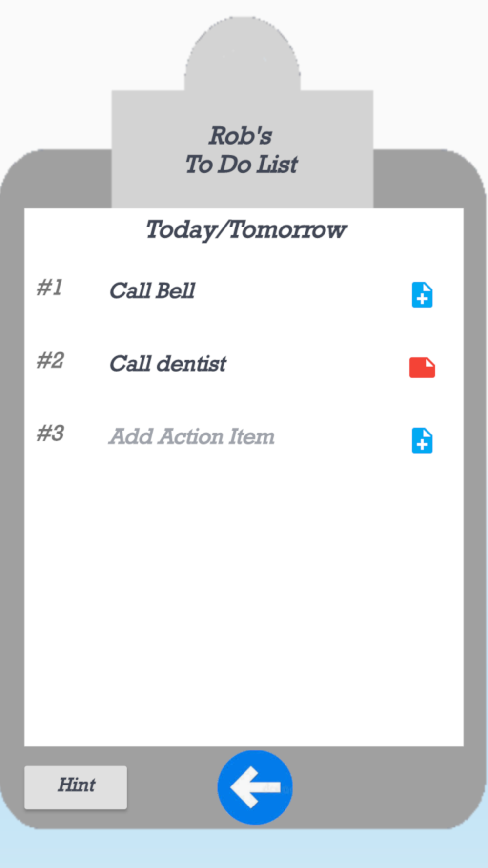Click the #3 item number
Image resolution: width=488 pixels, height=868 pixels.
pyautogui.click(x=50, y=434)
